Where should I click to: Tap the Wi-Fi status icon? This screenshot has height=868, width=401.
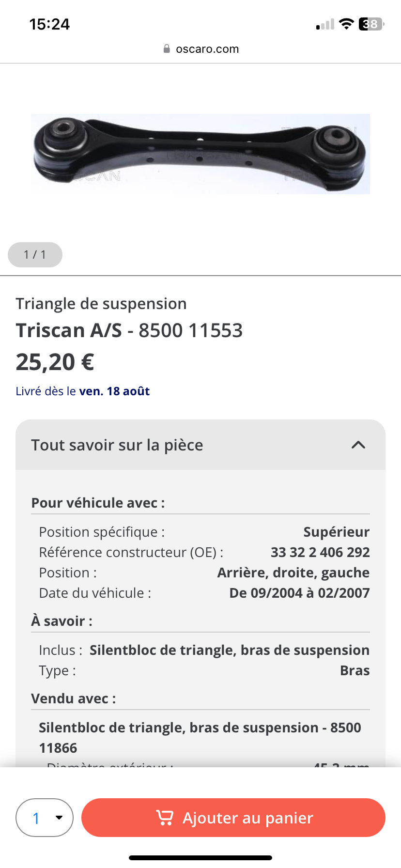pyautogui.click(x=346, y=24)
